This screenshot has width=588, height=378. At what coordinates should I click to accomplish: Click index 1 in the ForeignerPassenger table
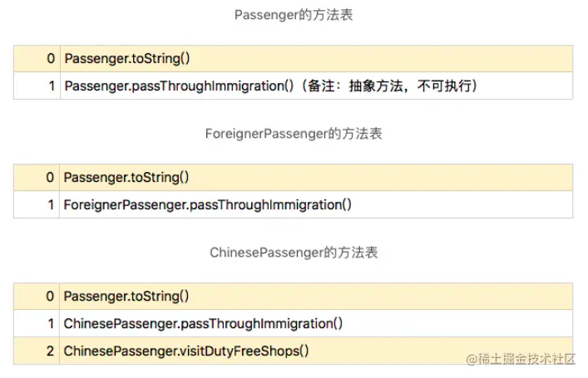(50, 204)
